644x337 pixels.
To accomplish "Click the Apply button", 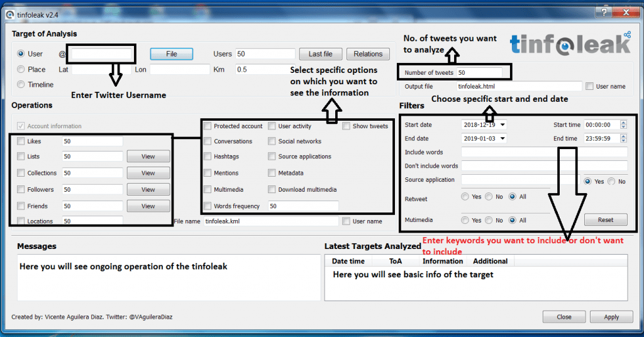I will (x=611, y=317).
